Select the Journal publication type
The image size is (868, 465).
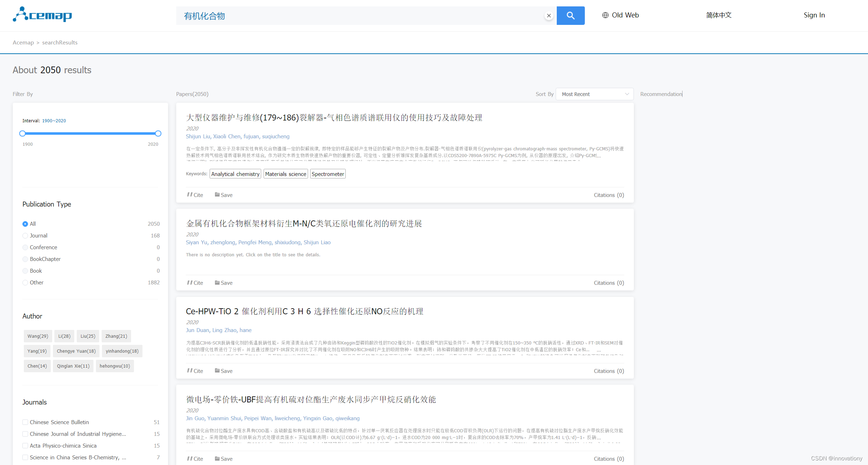click(x=25, y=236)
